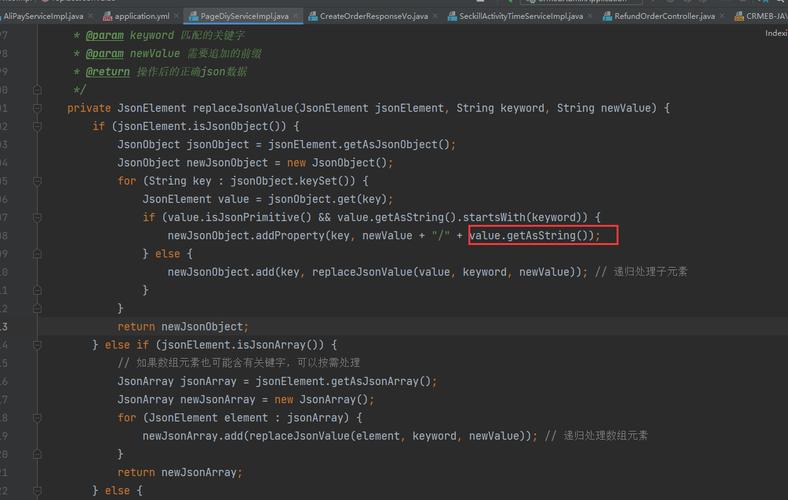The width and height of the screenshot is (788, 500).
Task: Click 'newJsonObject.add(key' call
Action: pyautogui.click(x=233, y=272)
